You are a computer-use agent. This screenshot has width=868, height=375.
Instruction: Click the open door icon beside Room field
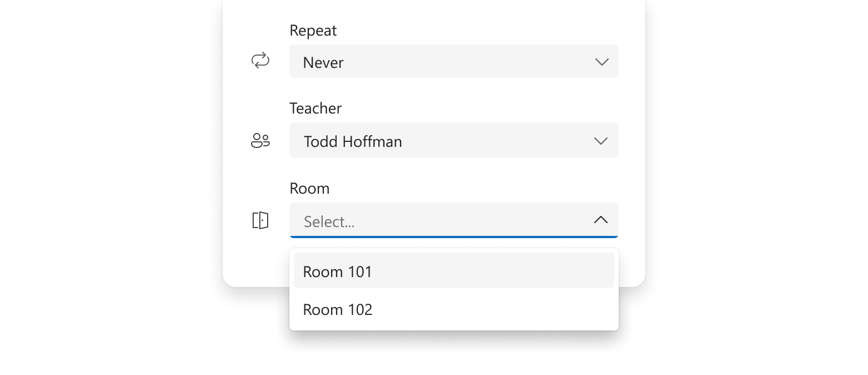point(259,220)
